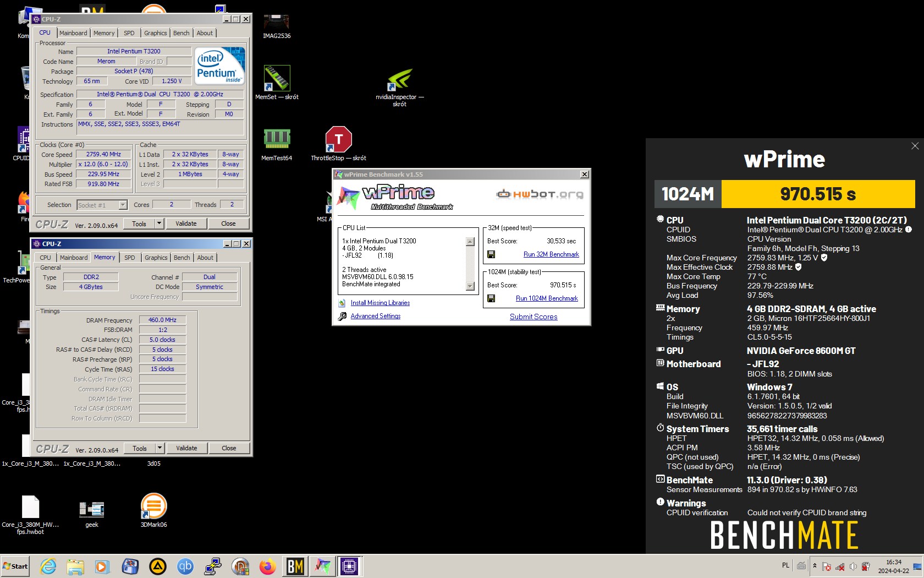
Task: Switch to the CPU tab in the lower CPU-Z window
Action: click(45, 258)
